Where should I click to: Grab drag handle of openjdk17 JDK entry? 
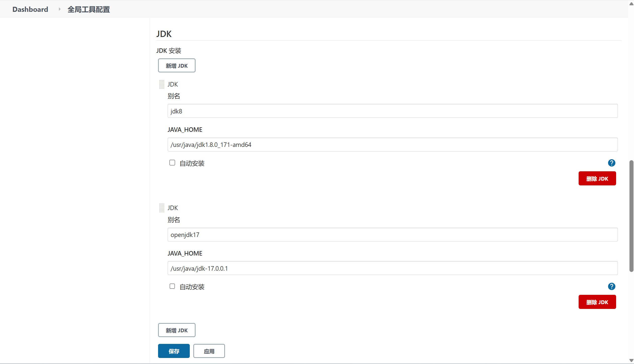pos(162,208)
